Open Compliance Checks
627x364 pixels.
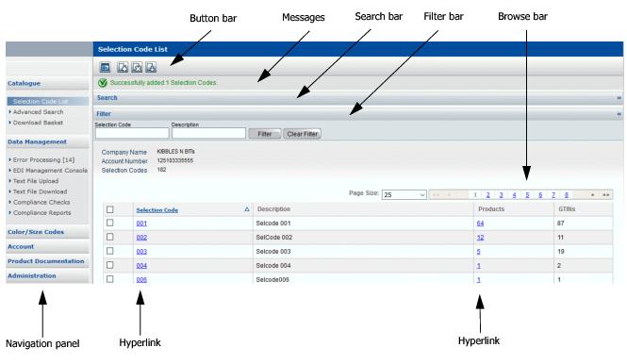click(41, 202)
